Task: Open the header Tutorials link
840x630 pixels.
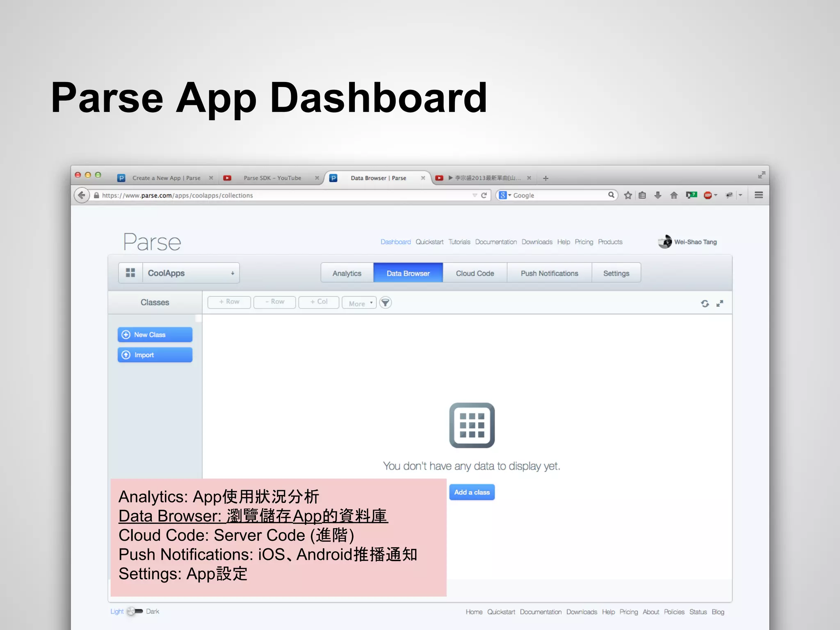Action: [x=459, y=242]
